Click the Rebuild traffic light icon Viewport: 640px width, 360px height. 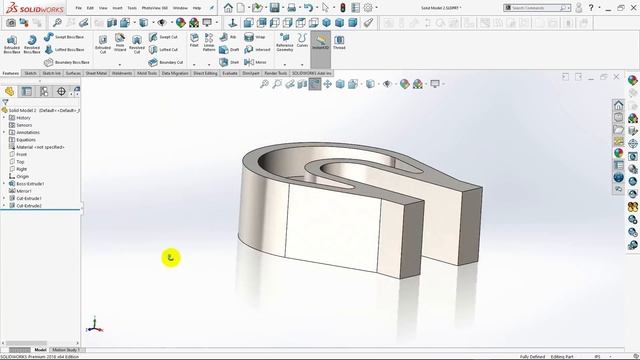pyautogui.click(x=343, y=8)
